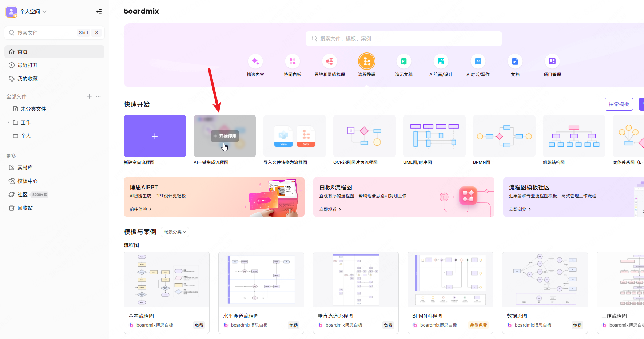The width and height of the screenshot is (644, 339).
Task: Open the BPMN流程图 template card
Action: [450, 293]
